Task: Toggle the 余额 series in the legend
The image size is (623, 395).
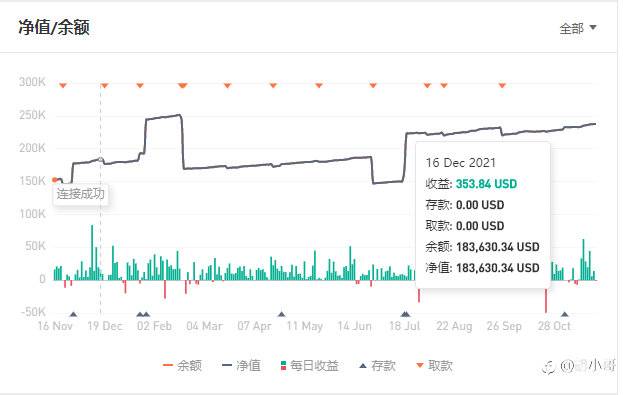Action: click(183, 366)
